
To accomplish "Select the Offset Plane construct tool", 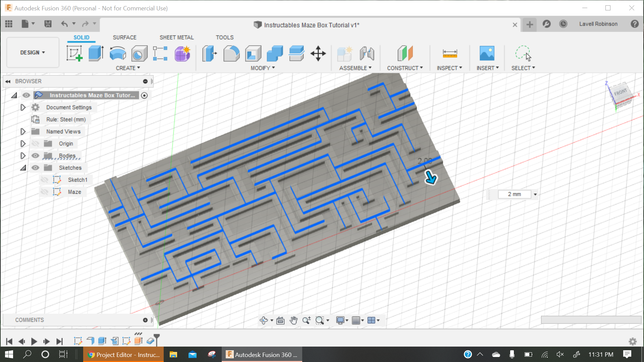I will click(x=405, y=53).
